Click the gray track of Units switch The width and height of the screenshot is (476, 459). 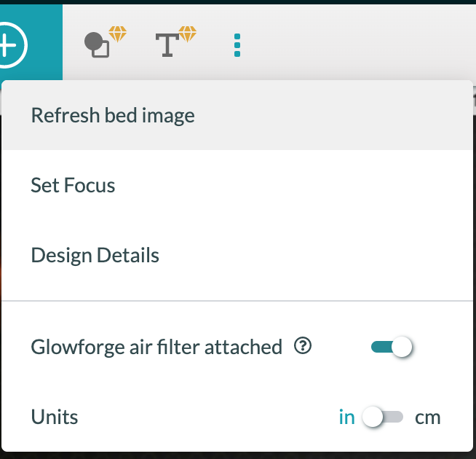click(394, 417)
